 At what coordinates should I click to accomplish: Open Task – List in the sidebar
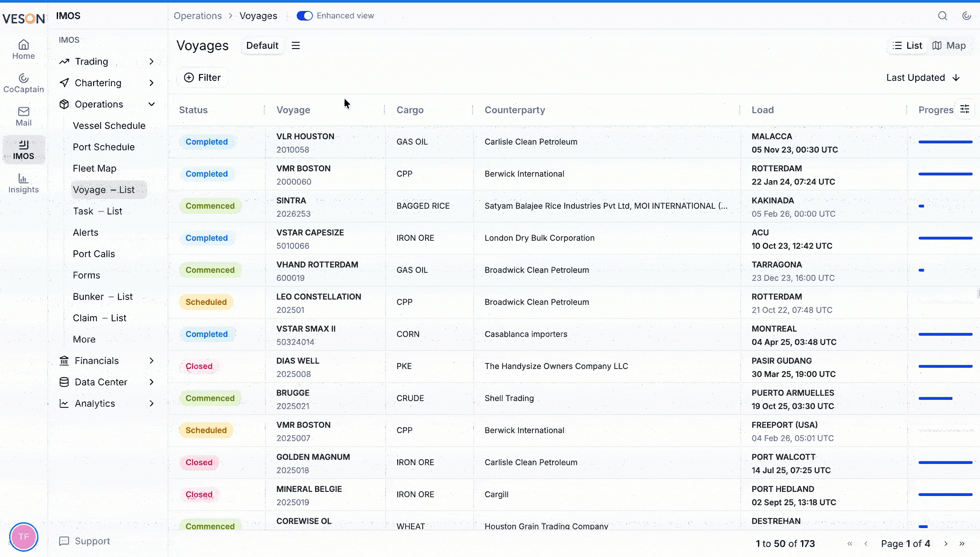(x=97, y=211)
